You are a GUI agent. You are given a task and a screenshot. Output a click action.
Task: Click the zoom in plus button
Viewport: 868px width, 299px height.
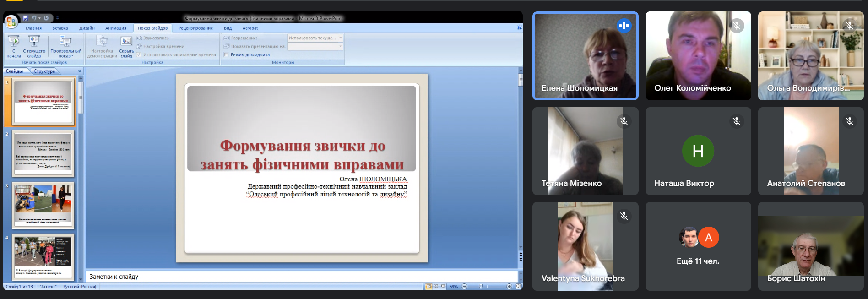[509, 287]
